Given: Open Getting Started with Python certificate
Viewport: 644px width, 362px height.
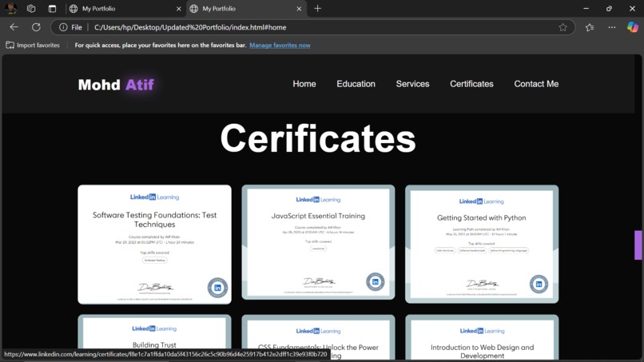Looking at the screenshot, I should 482,244.
